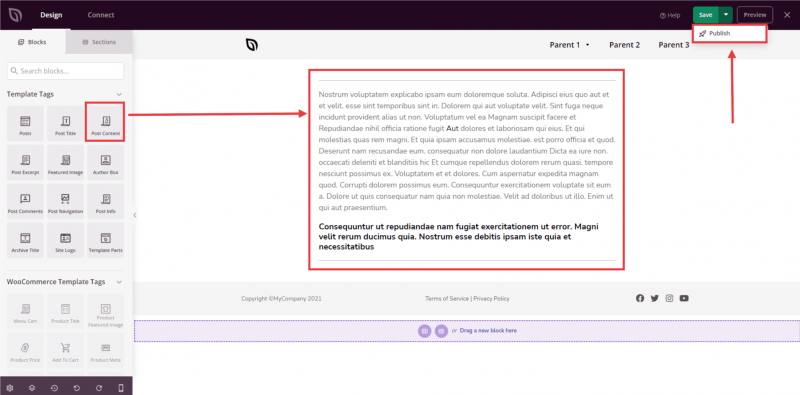Select the Product Price block

tap(26, 351)
